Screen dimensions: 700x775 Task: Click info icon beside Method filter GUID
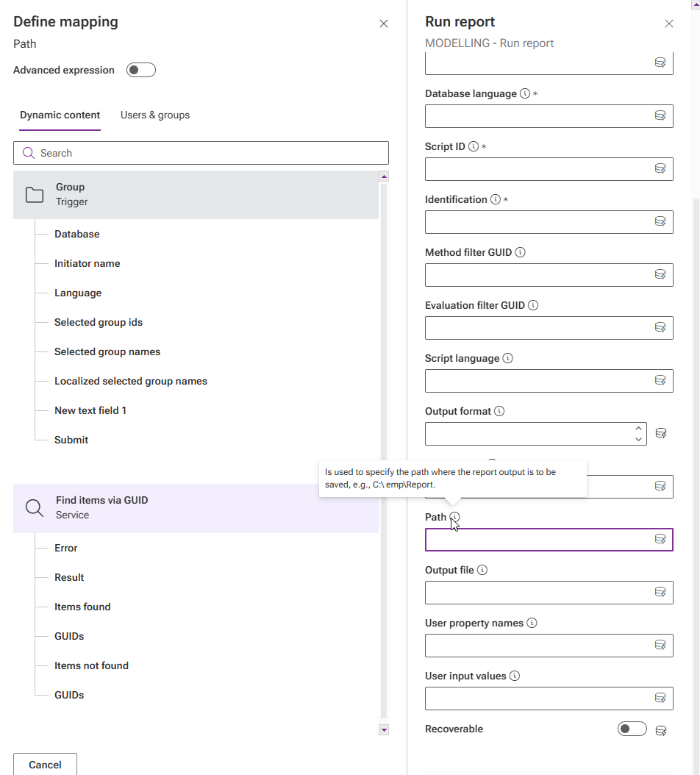[x=521, y=253]
